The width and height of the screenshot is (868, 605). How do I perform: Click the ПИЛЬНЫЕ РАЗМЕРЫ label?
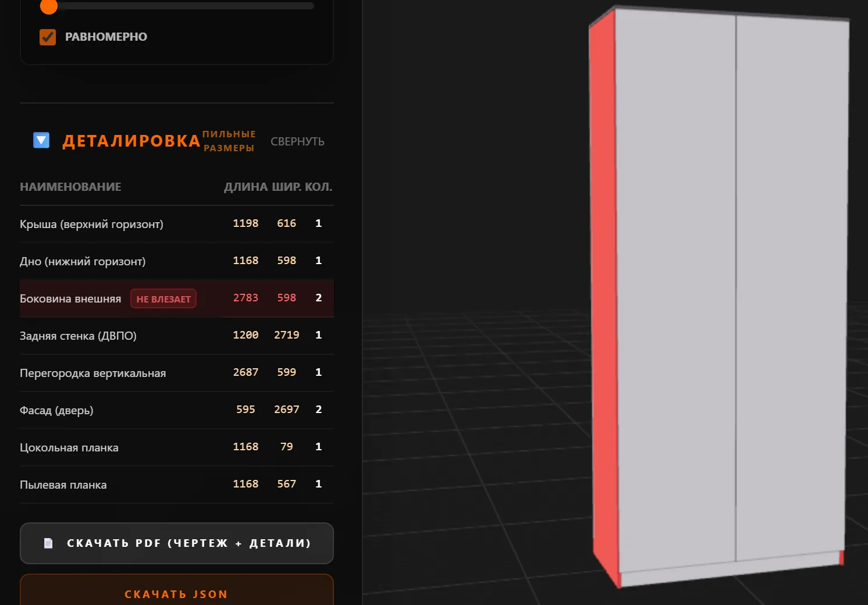click(229, 141)
